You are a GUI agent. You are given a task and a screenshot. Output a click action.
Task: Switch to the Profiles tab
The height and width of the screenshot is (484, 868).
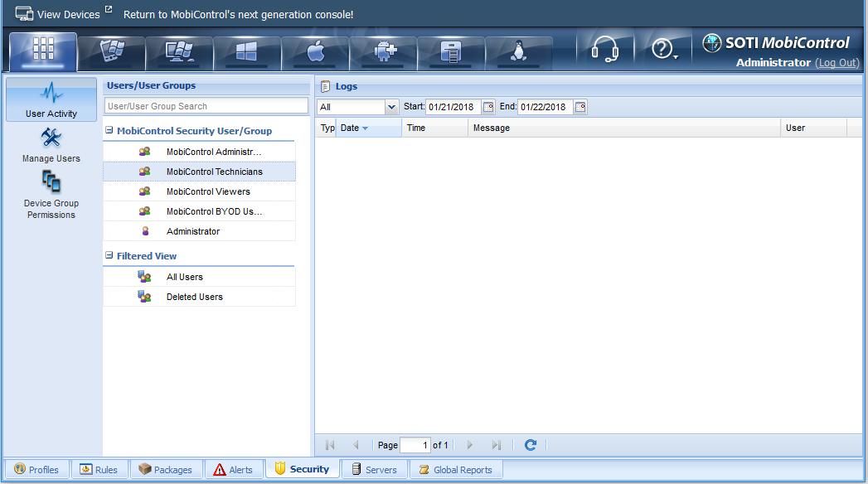point(36,470)
